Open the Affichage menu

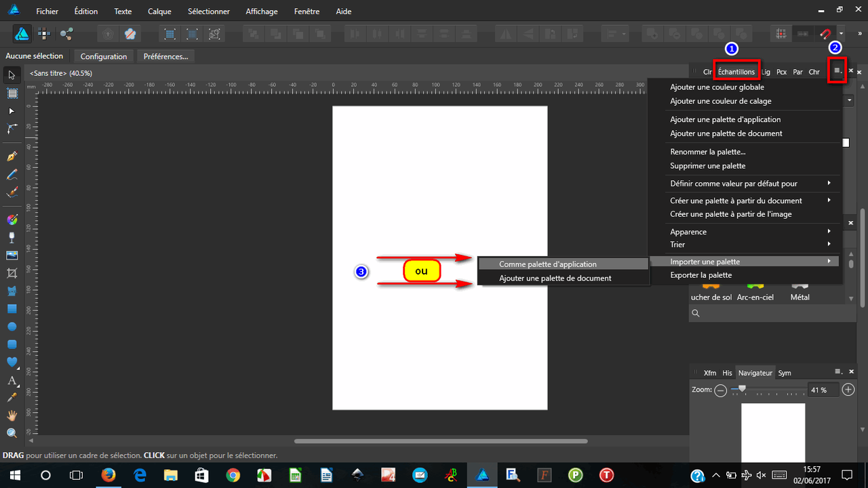262,12
